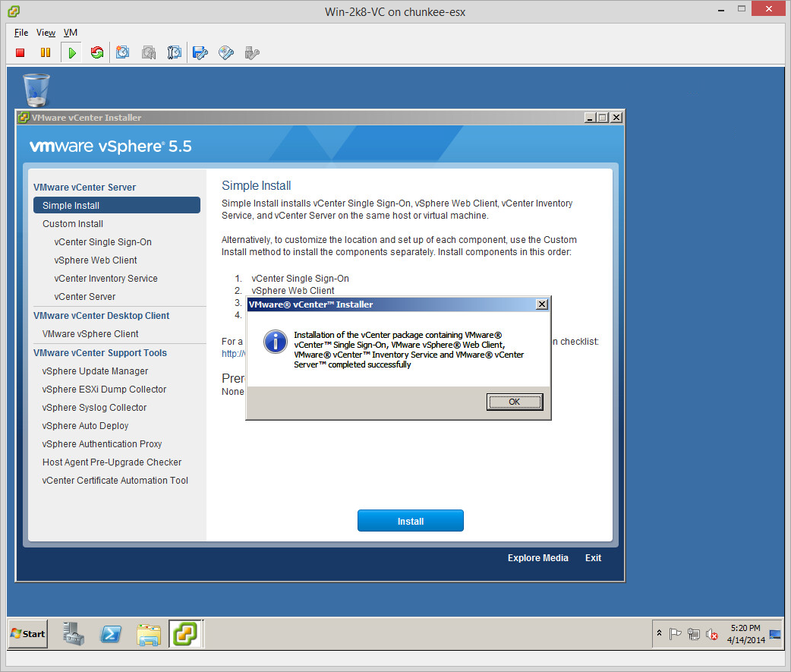Select vSphere Update Manager in the sidebar
Viewport: 791px width, 672px height.
(x=95, y=371)
